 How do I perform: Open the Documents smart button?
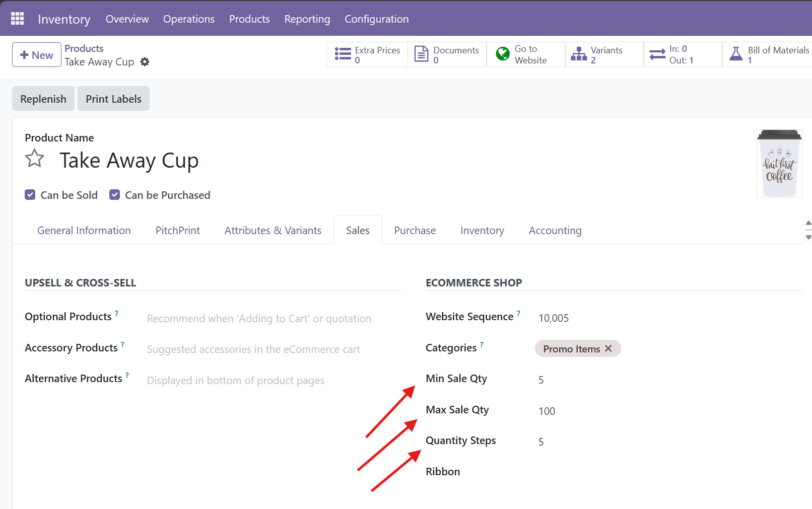click(x=447, y=54)
